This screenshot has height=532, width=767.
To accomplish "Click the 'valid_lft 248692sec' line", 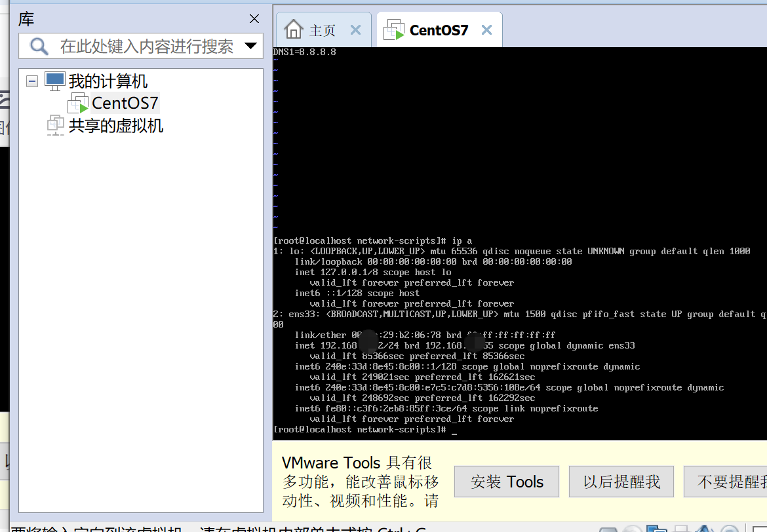I will 422,398.
